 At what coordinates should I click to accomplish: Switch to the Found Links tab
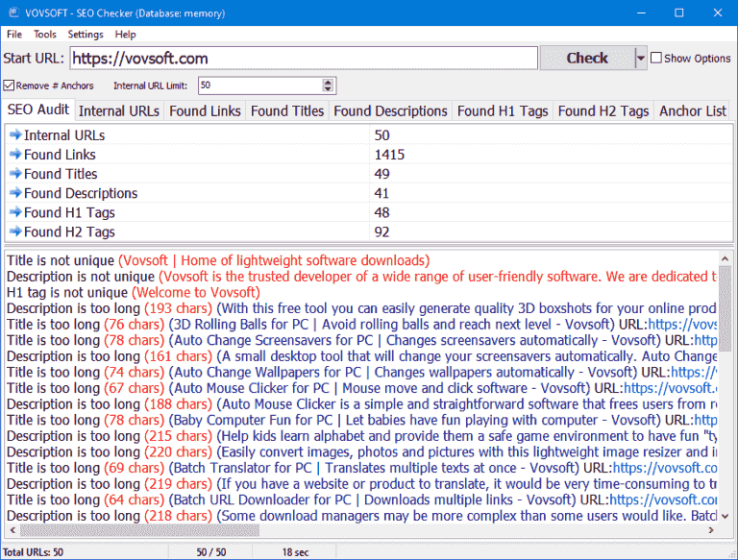(x=205, y=111)
